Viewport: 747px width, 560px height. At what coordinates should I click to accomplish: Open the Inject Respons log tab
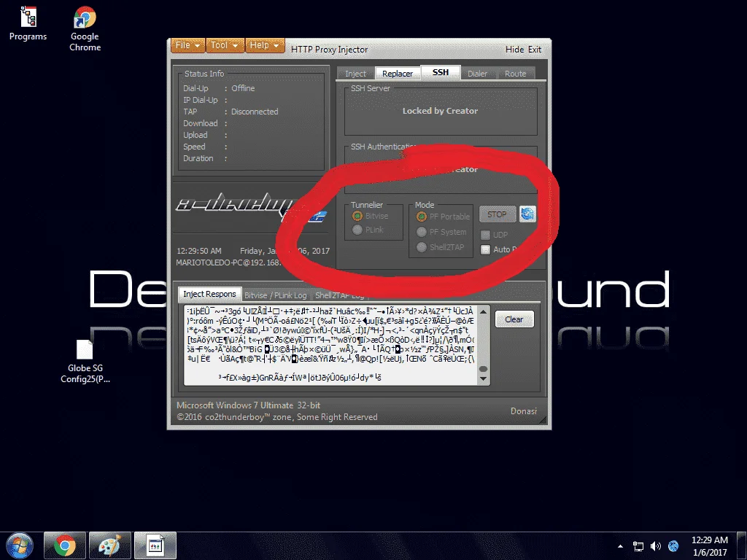[209, 295]
